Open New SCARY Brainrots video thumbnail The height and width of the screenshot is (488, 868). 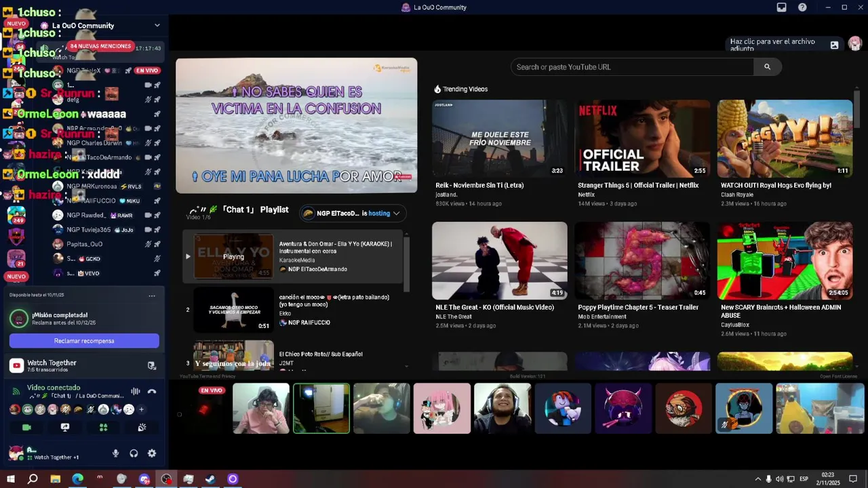click(785, 260)
